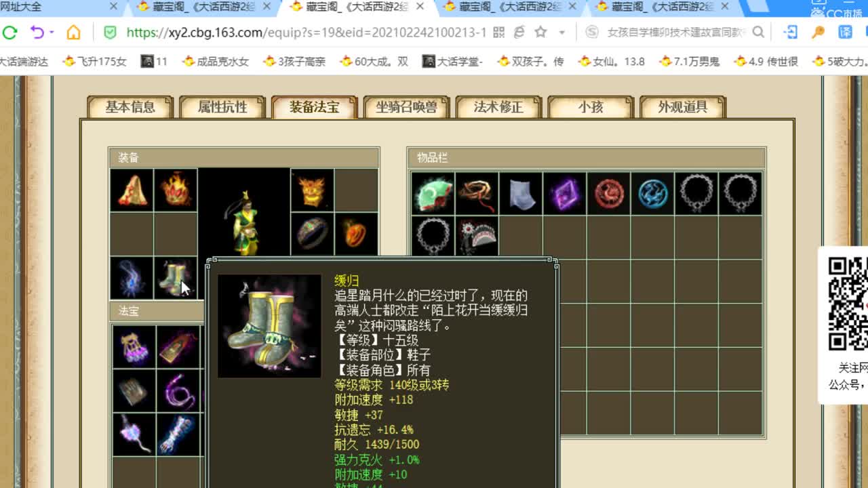Reload the page with the refresh button
The width and height of the screenshot is (868, 488).
point(9,32)
